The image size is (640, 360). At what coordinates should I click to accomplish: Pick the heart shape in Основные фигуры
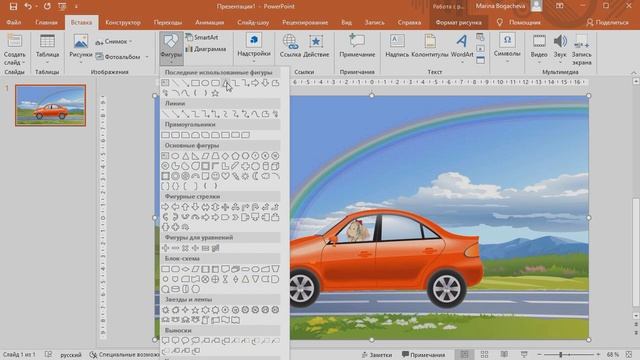click(x=225, y=176)
